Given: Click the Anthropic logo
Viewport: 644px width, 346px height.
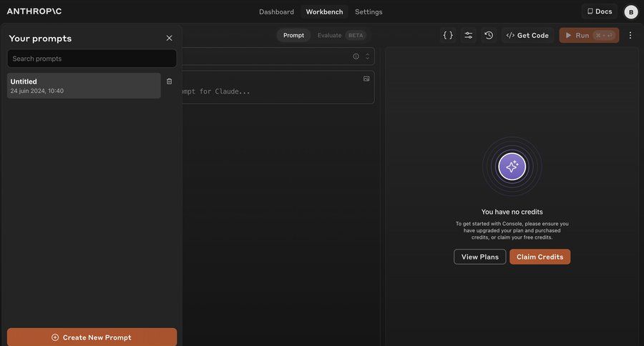Looking at the screenshot, I should [34, 11].
